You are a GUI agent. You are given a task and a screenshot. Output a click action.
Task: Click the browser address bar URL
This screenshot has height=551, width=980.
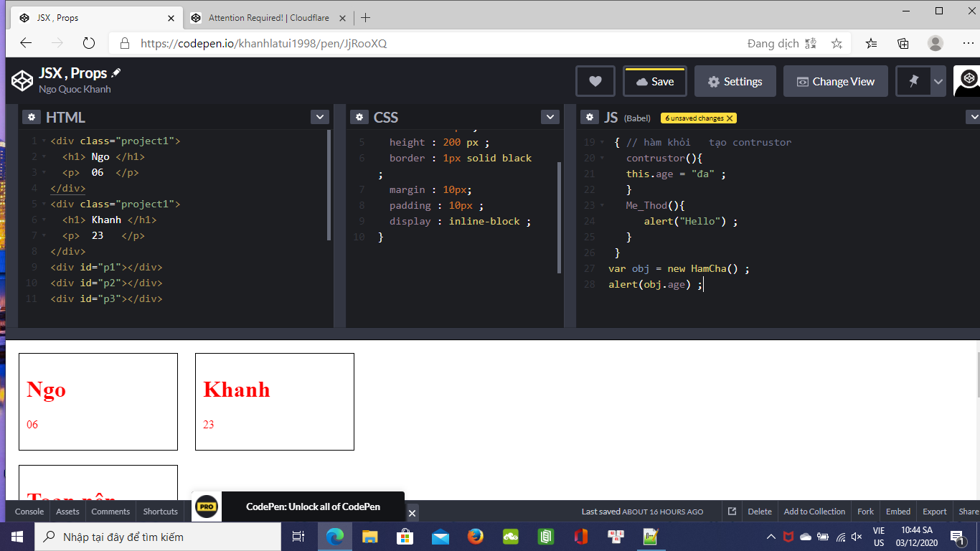[263, 43]
